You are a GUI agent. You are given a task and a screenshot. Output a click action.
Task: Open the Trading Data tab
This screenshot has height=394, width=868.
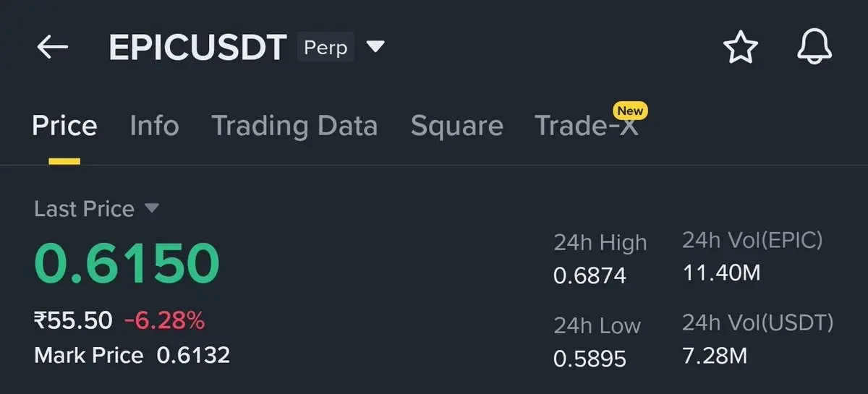pos(294,126)
